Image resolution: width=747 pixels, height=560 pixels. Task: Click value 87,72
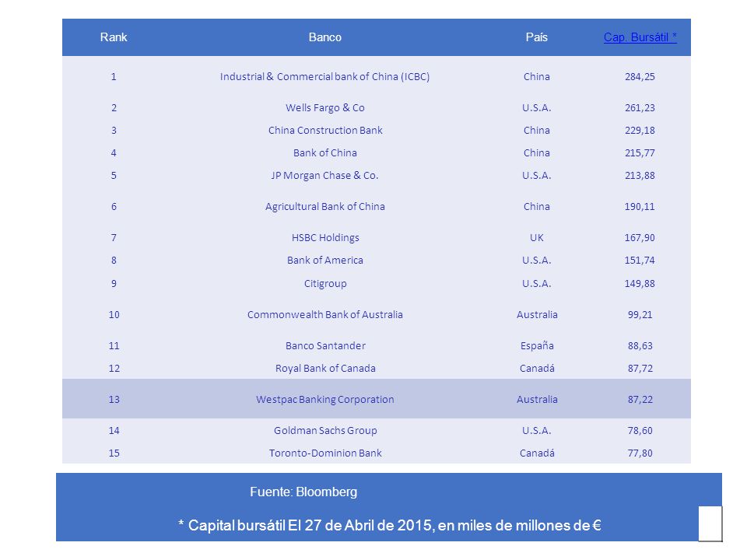coord(640,368)
